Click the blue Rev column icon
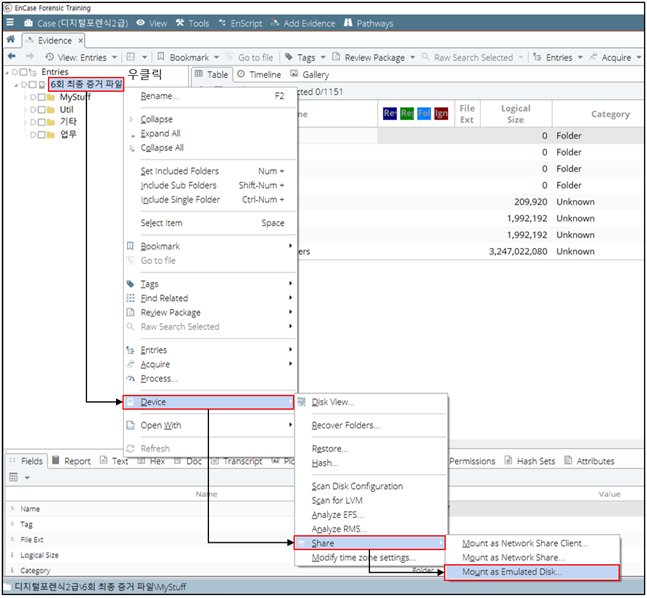 coord(390,113)
